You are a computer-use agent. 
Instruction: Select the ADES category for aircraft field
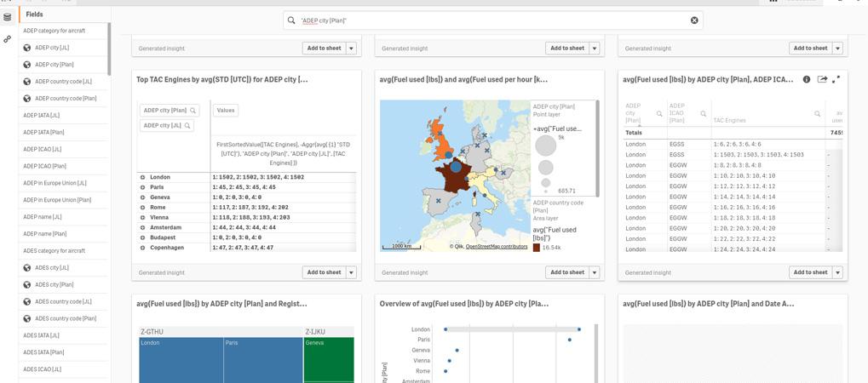(63, 251)
